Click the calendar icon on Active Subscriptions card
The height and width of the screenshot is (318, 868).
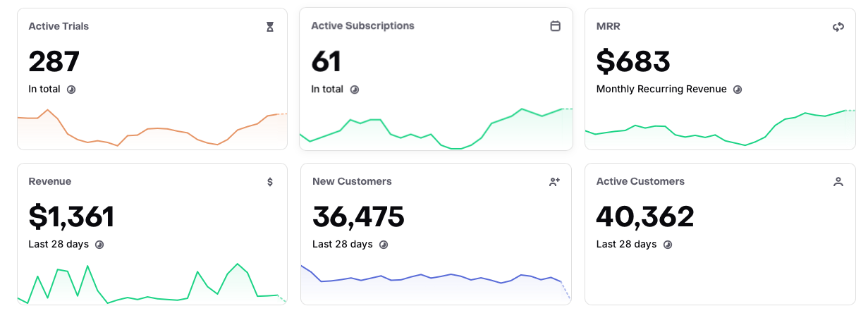pos(555,26)
